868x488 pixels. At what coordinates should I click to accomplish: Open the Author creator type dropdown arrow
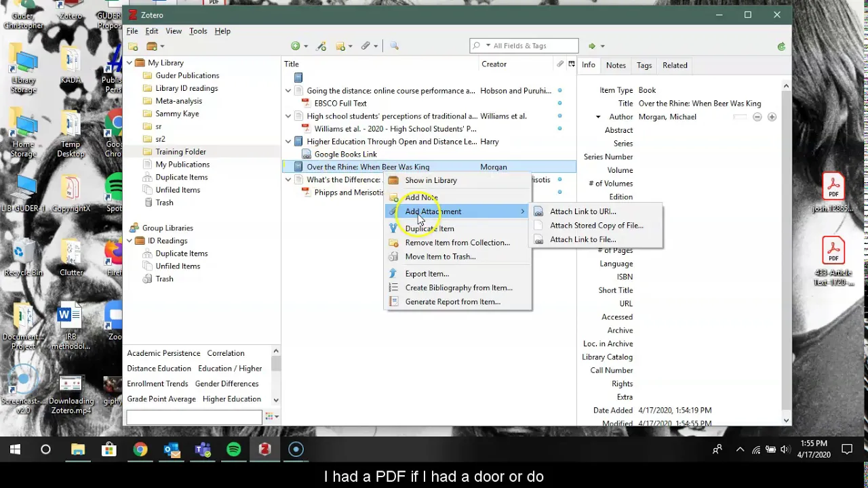[598, 117]
